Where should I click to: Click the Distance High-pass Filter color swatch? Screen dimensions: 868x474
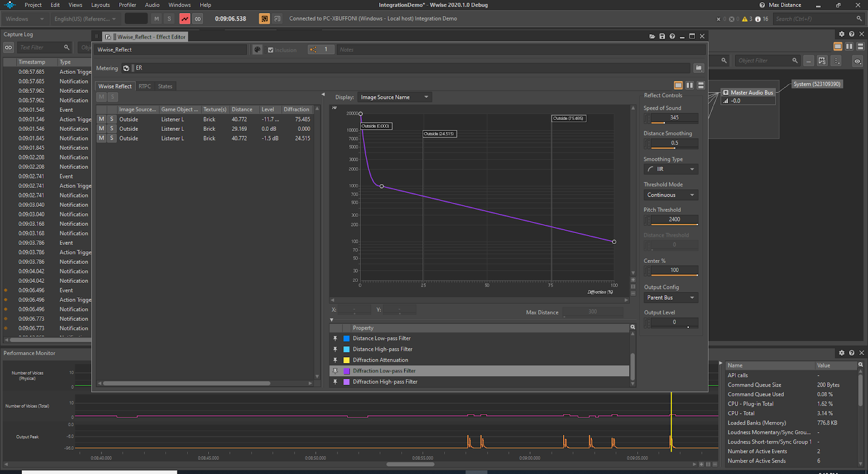347,349
